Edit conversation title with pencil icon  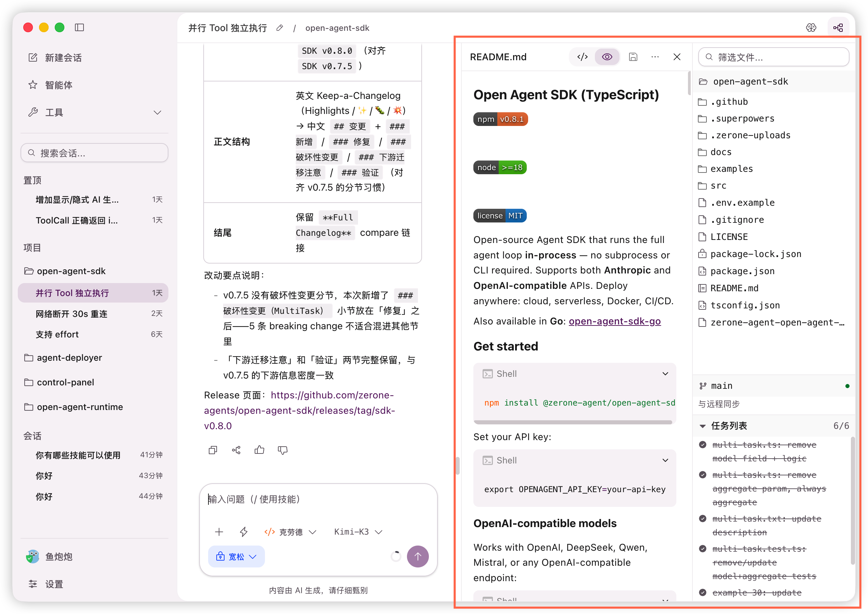[280, 28]
